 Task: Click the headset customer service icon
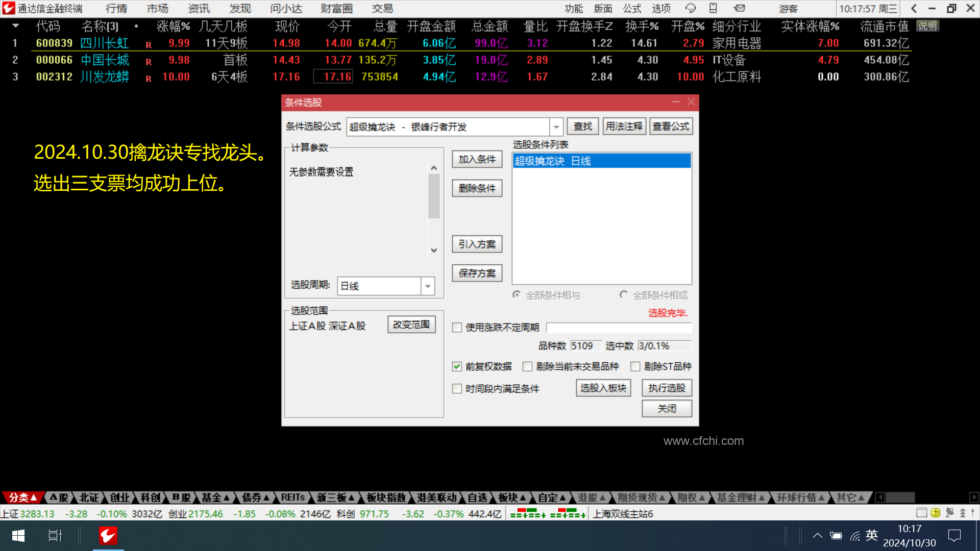click(691, 8)
